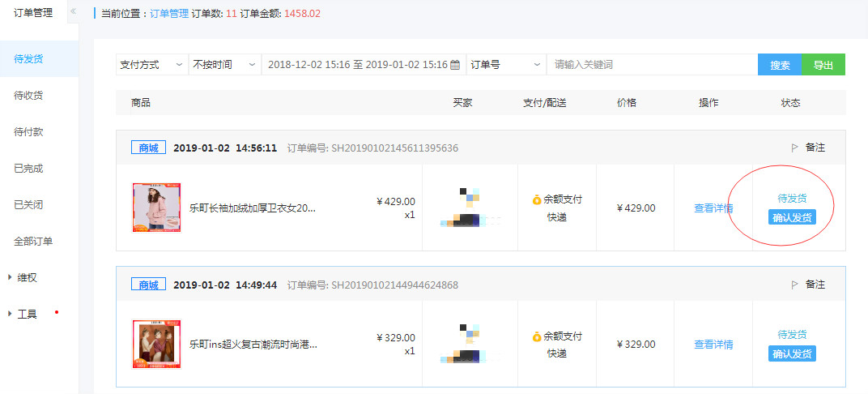Open the pink hoodie product thumbnail
This screenshot has width=868, height=394.
click(156, 208)
